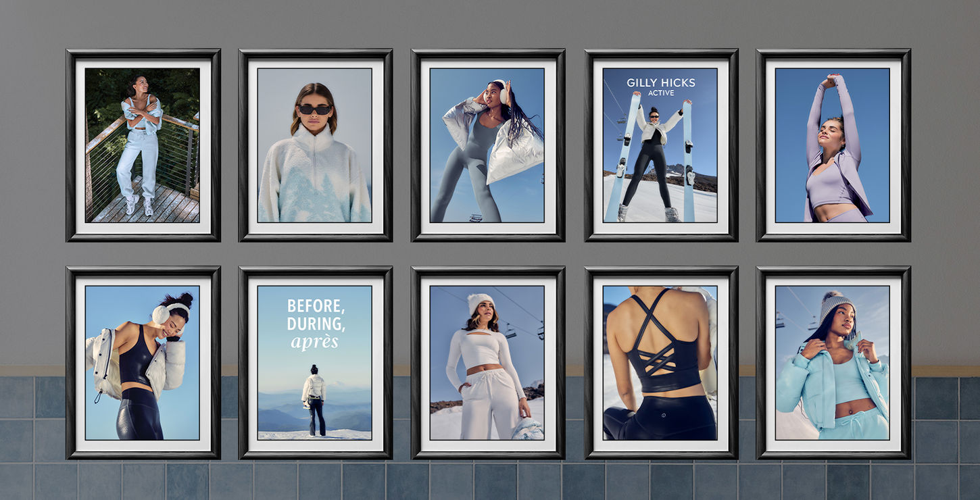Open the framed photo of woman with white earmuffs
The height and width of the screenshot is (500, 980).
143,363
